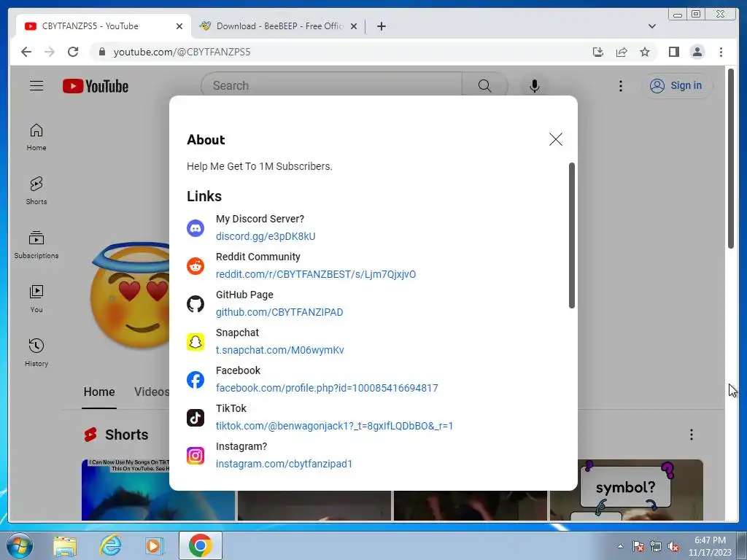
Task: Reload the current page
Action: coord(73,52)
